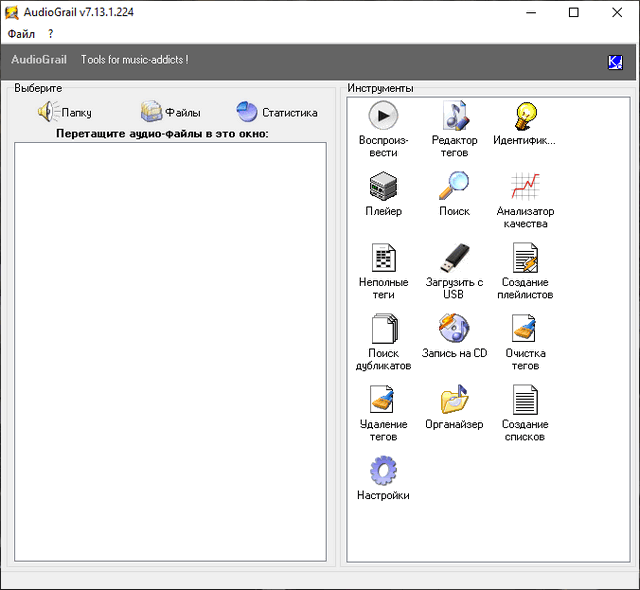
Task: Open the Файл menu
Action: pyautogui.click(x=21, y=34)
